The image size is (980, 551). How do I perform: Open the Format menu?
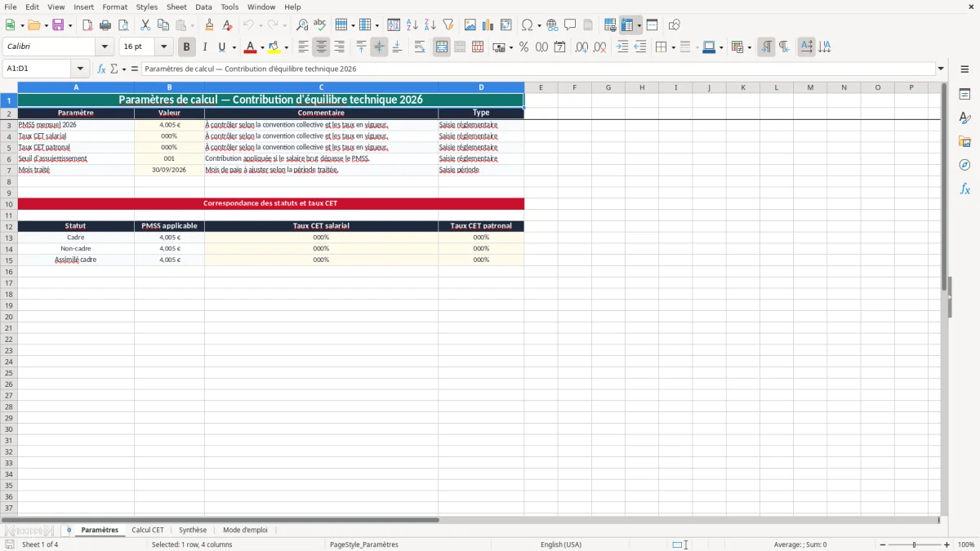tap(114, 7)
